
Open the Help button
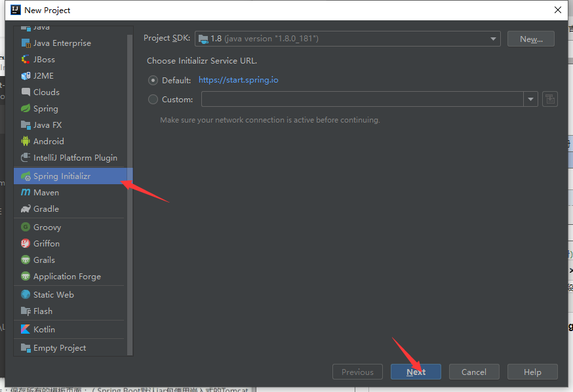click(532, 372)
